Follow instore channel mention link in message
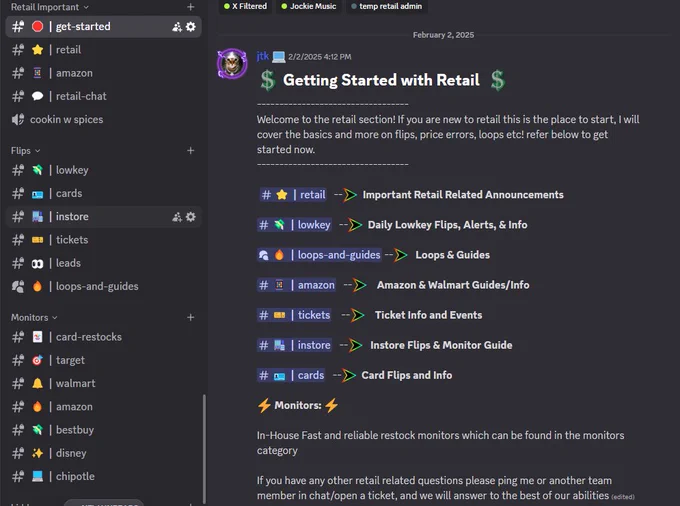Image resolution: width=680 pixels, height=506 pixels. pyautogui.click(x=294, y=345)
